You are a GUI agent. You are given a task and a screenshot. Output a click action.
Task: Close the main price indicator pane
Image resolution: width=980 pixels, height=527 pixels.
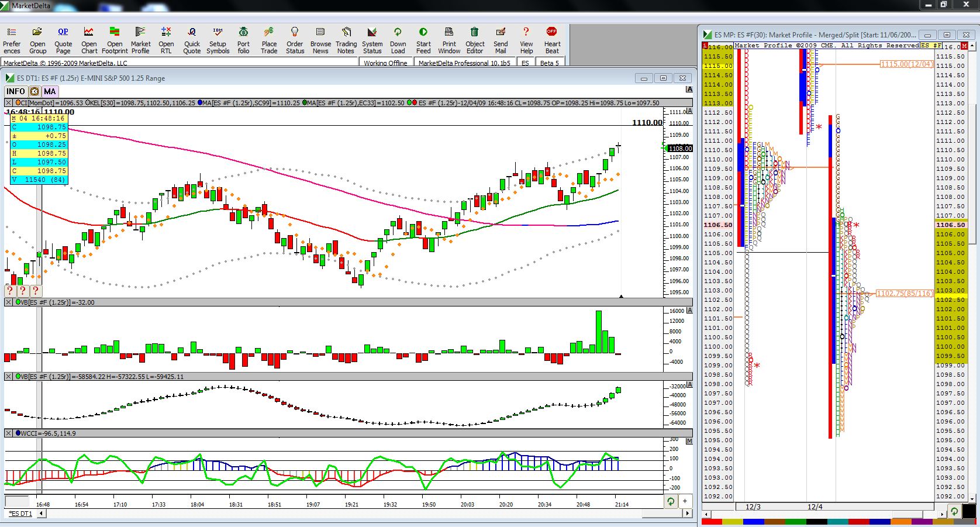(x=9, y=103)
